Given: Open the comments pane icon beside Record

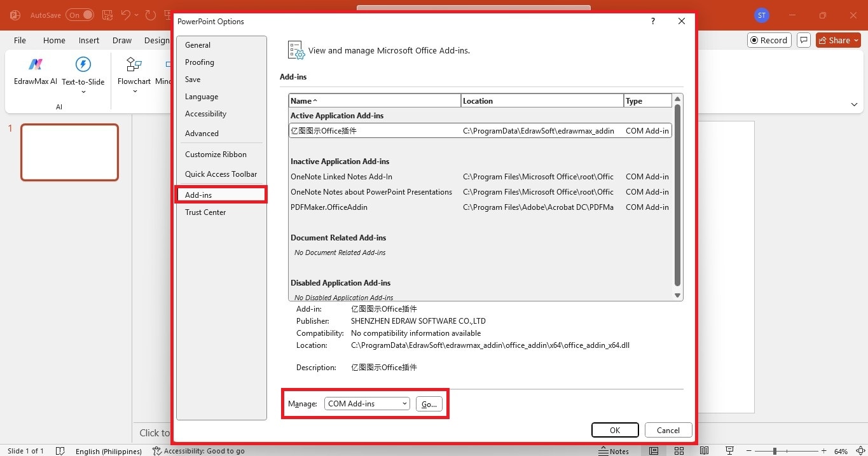Looking at the screenshot, I should [x=804, y=40].
